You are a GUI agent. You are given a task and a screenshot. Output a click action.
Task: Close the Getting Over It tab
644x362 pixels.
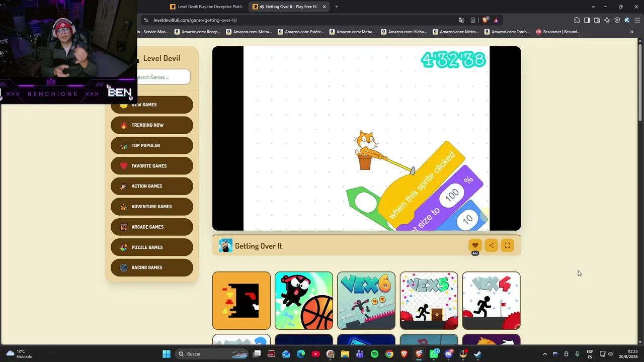324,7
